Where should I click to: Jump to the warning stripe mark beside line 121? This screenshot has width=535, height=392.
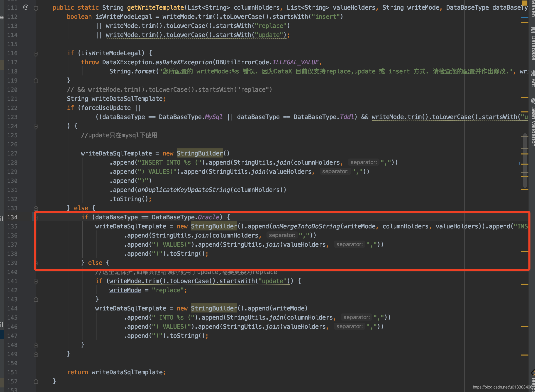(x=525, y=97)
